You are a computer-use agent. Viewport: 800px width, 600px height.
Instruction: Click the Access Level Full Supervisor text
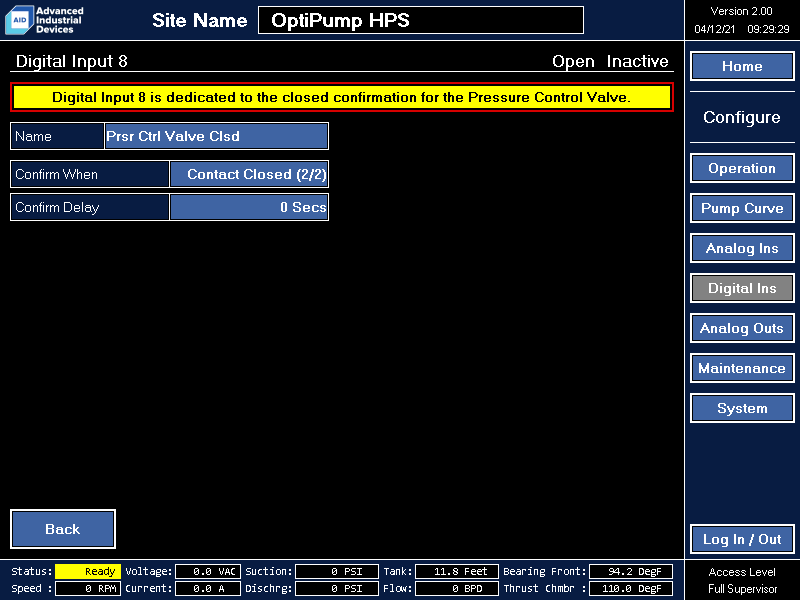coord(742,580)
